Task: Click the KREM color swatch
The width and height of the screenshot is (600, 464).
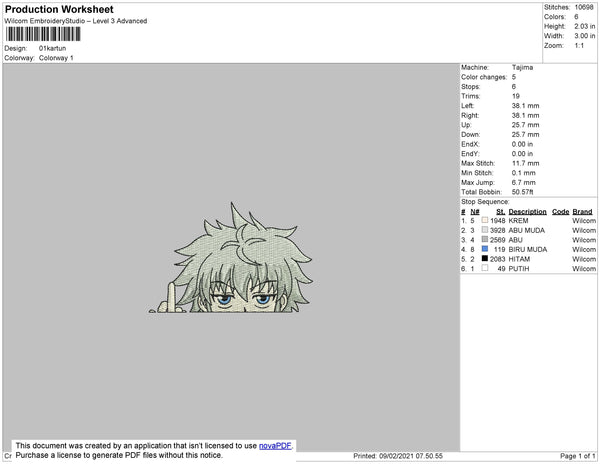Action: coord(485,220)
